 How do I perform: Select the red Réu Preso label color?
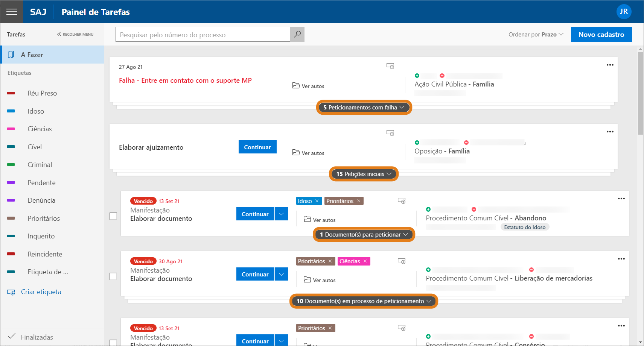tap(11, 93)
